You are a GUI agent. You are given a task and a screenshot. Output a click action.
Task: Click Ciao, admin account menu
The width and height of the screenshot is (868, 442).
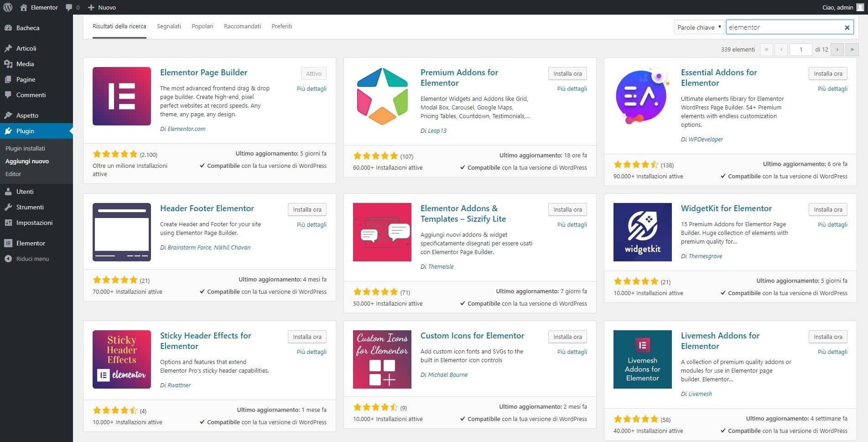click(x=843, y=7)
